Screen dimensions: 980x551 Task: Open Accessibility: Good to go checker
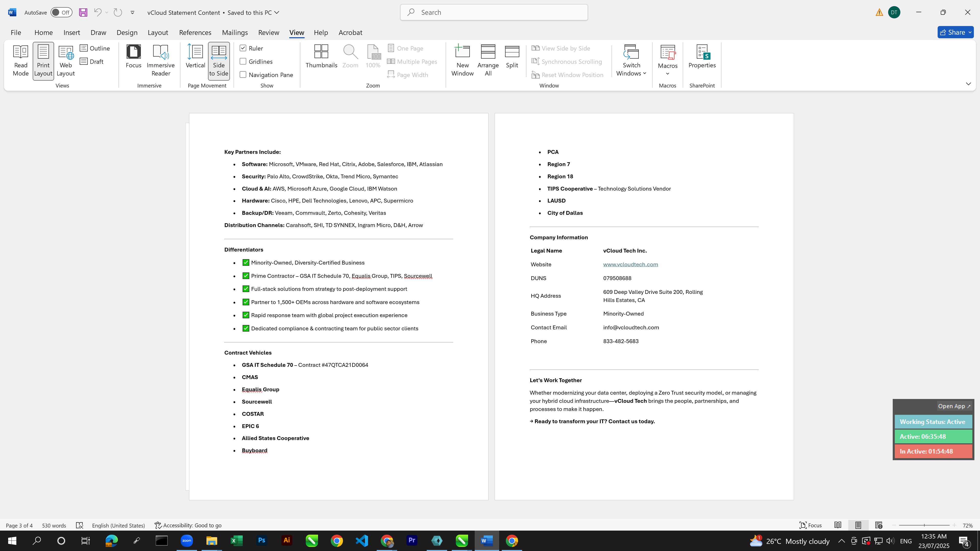(x=188, y=525)
